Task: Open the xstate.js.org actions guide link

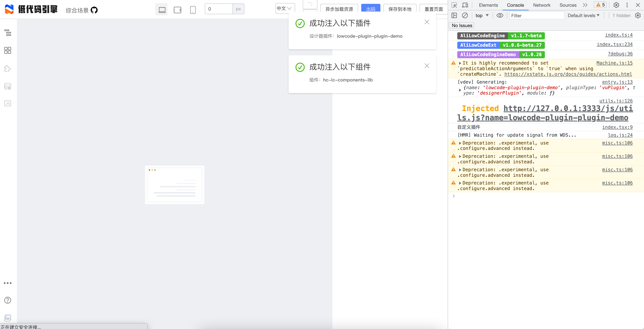Action: [x=568, y=74]
